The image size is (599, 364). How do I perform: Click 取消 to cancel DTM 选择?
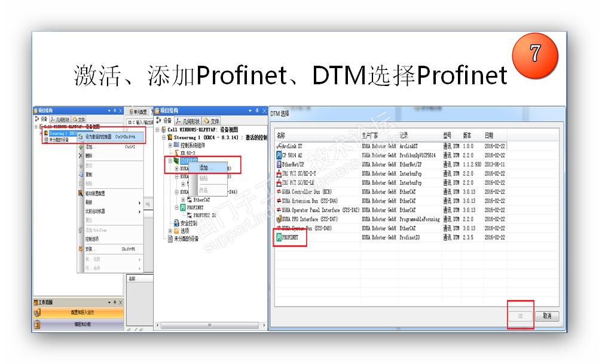(x=547, y=316)
